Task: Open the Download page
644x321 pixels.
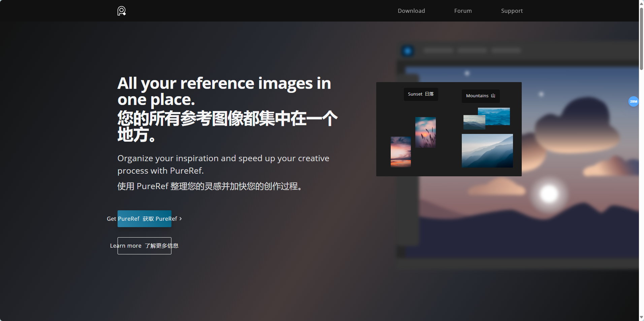Action: [411, 11]
